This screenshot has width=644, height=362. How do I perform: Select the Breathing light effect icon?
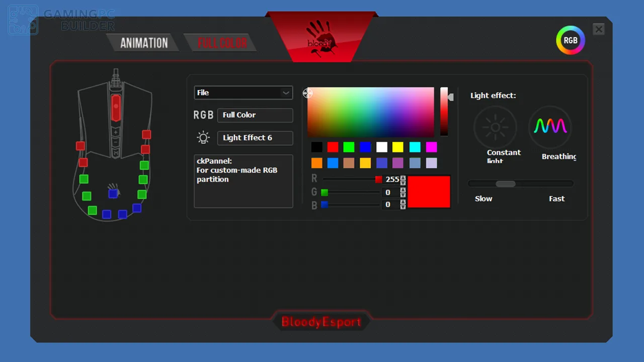(x=550, y=126)
